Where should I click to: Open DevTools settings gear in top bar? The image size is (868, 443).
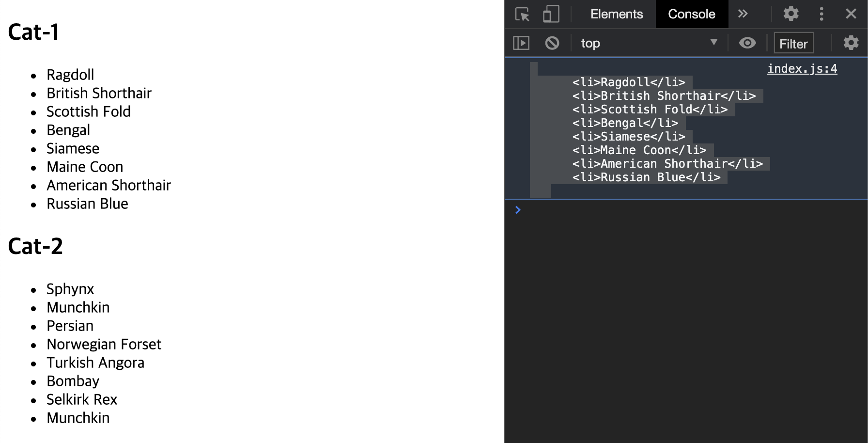coord(790,14)
